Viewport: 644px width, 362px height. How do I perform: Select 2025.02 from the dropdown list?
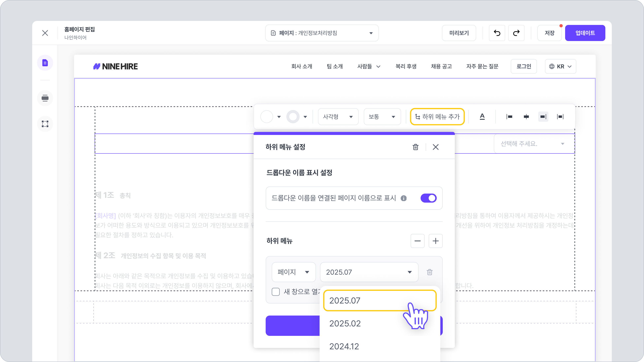345,324
